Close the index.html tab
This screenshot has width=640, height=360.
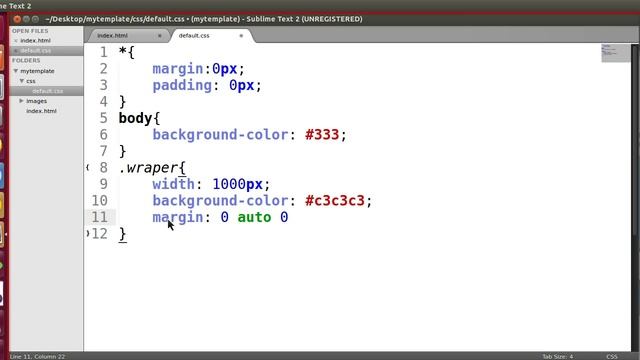pos(160,36)
